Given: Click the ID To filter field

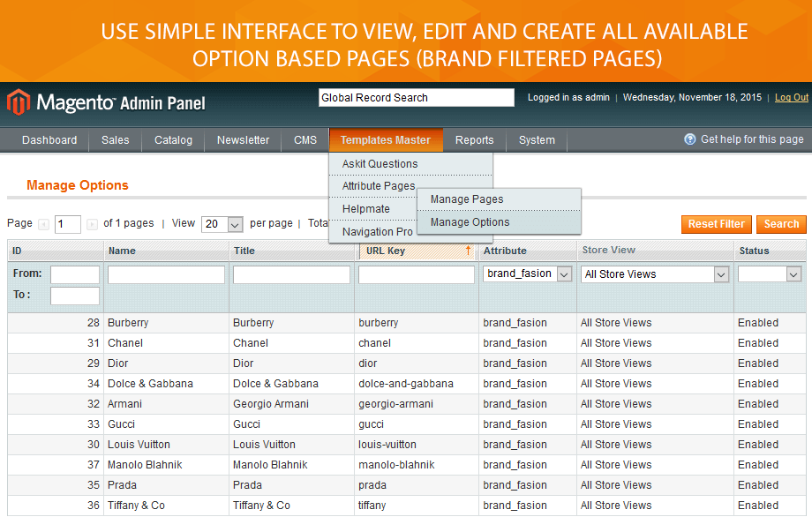Looking at the screenshot, I should point(74,296).
